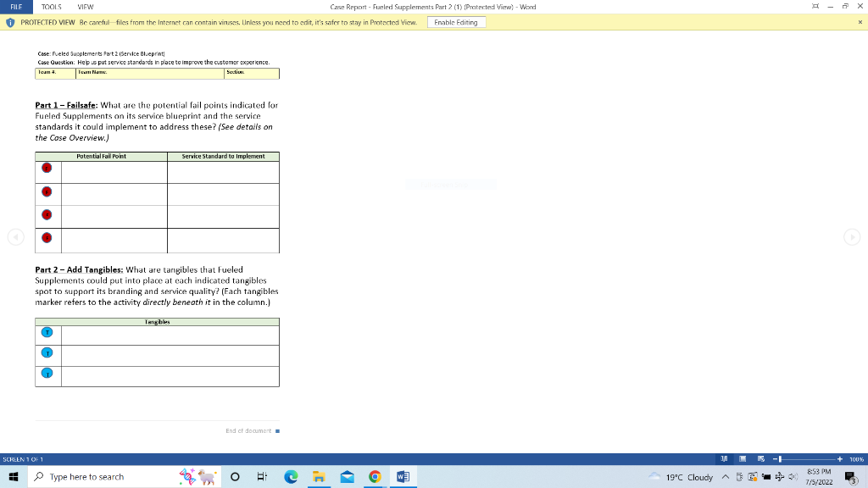Viewport: 868px width, 488px height.
Task: Open Microsoft Edge from the taskbar
Action: click(292, 476)
